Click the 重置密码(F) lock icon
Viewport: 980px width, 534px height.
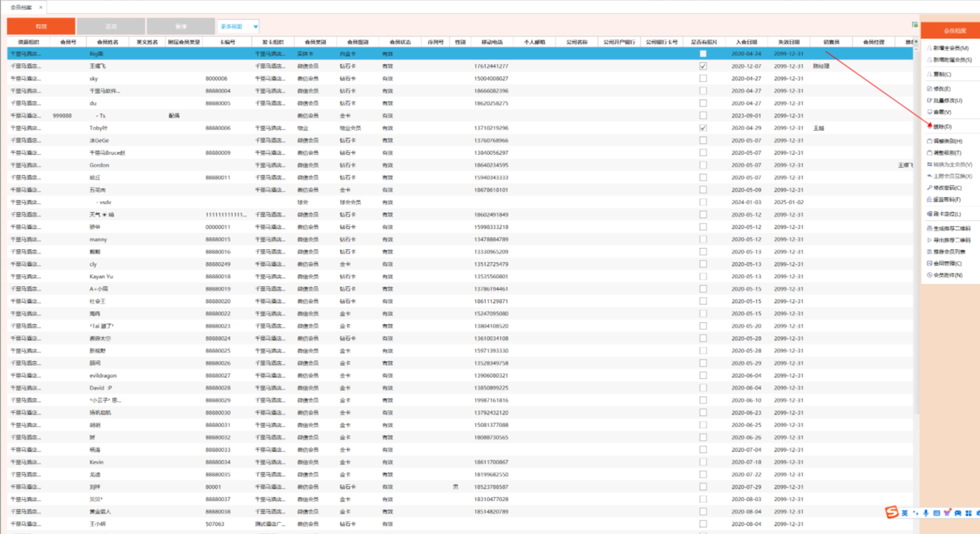[929, 200]
